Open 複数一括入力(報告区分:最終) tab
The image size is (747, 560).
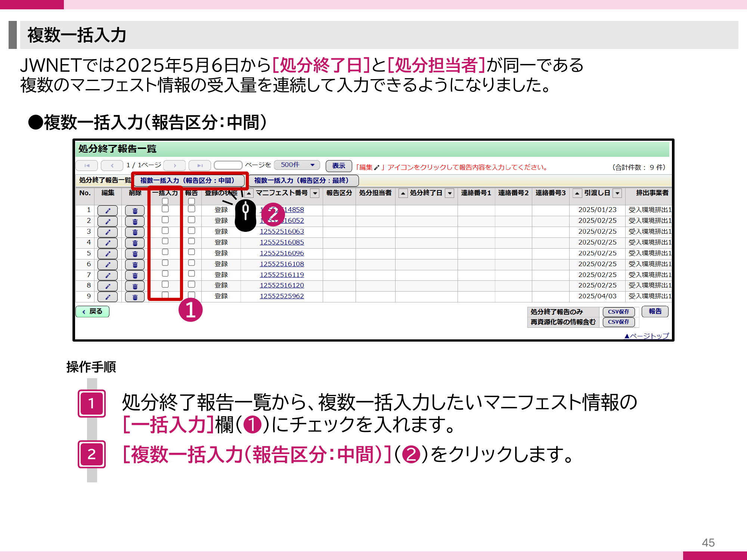(x=303, y=181)
